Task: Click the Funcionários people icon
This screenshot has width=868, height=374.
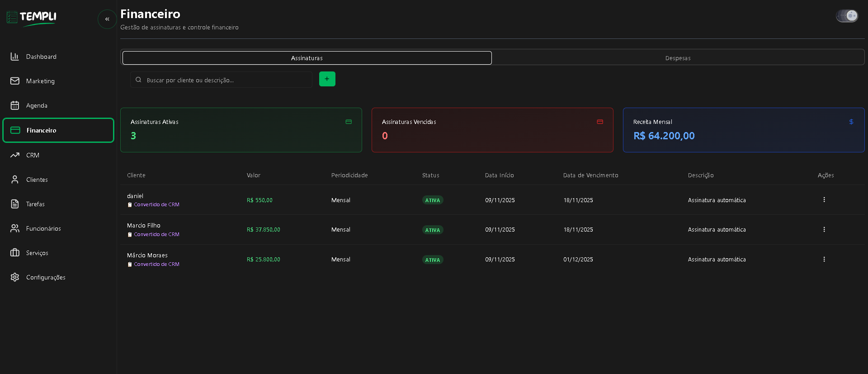Action: click(15, 228)
